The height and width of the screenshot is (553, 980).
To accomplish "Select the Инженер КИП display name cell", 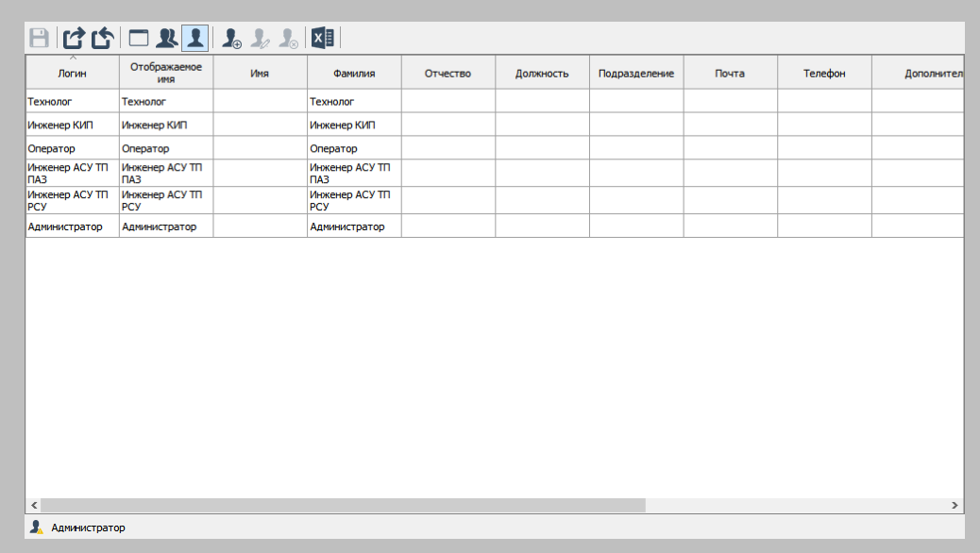I will (165, 125).
